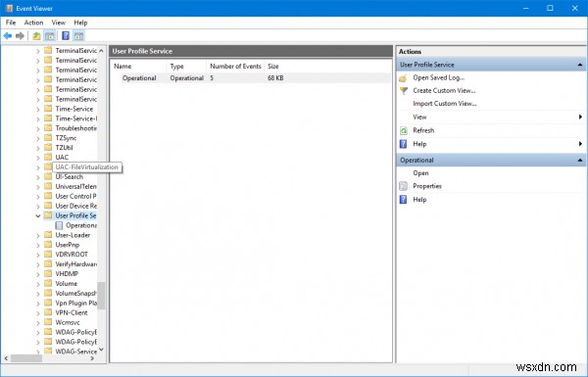
Task: Click the Event Viewer title bar icon
Action: [10, 8]
